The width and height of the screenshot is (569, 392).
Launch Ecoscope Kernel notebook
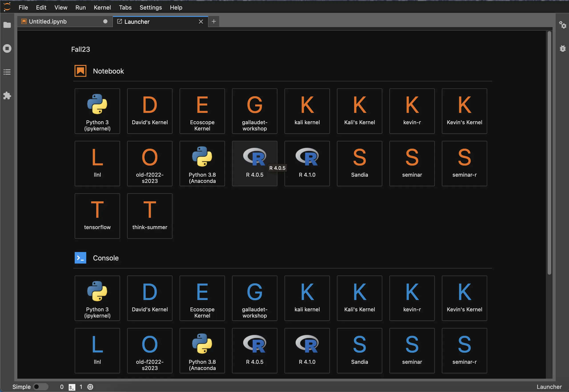click(202, 111)
